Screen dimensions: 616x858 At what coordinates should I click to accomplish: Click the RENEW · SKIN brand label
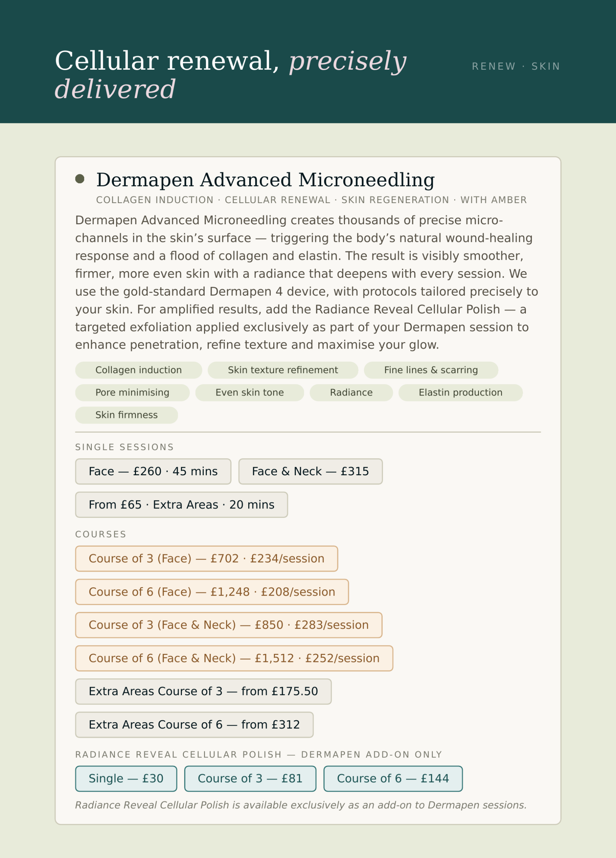516,67
